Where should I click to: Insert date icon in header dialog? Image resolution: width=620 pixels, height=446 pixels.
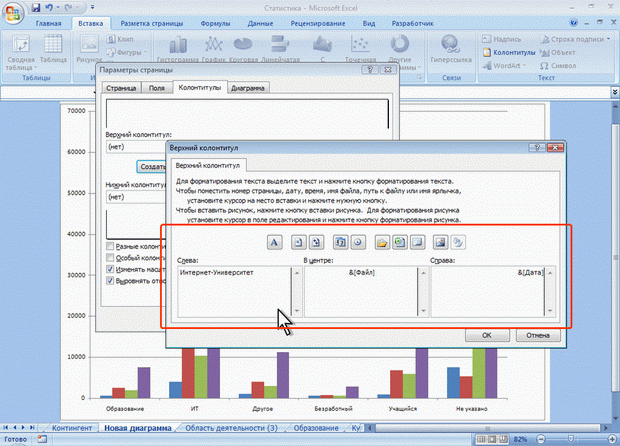coord(339,242)
